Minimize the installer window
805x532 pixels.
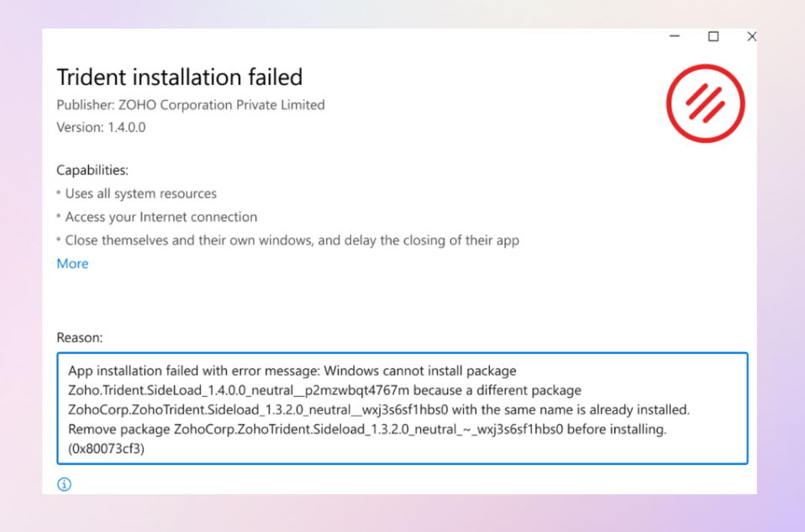coord(675,37)
